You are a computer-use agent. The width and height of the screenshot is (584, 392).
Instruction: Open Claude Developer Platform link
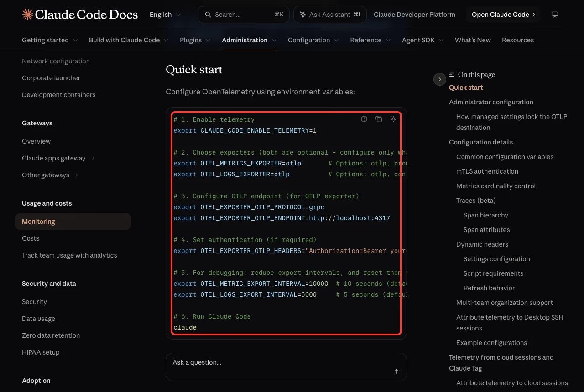click(x=414, y=15)
